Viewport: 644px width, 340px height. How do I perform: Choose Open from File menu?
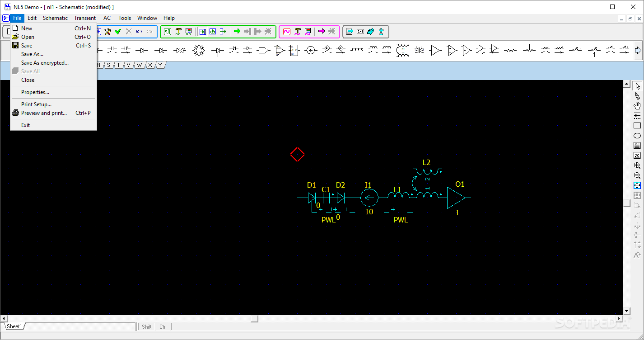pos(53,37)
